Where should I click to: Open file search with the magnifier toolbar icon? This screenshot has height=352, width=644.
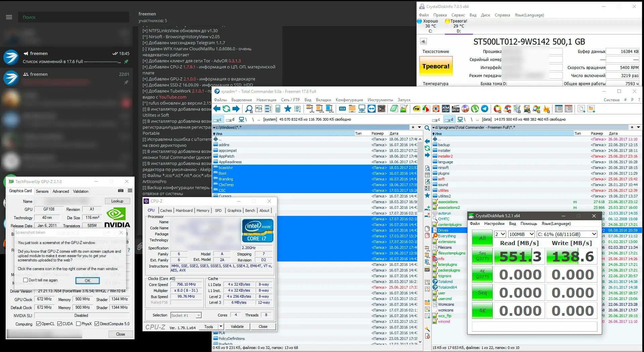[249, 109]
